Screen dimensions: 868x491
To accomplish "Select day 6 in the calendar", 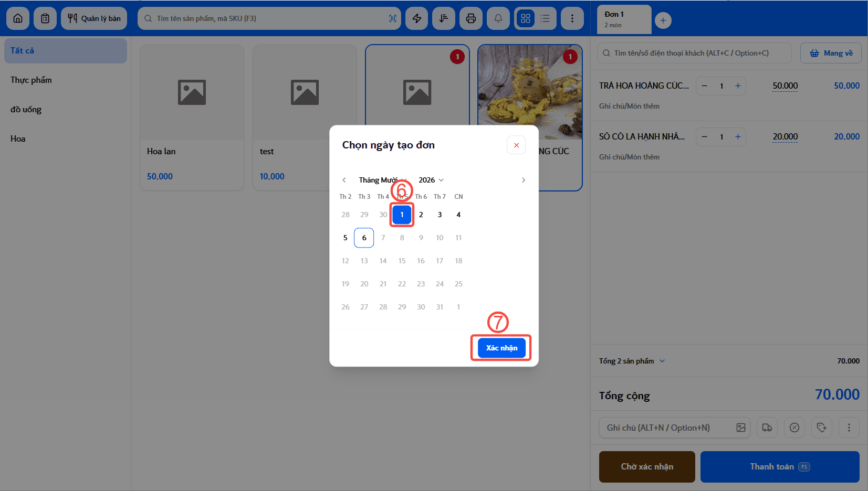I will (364, 238).
